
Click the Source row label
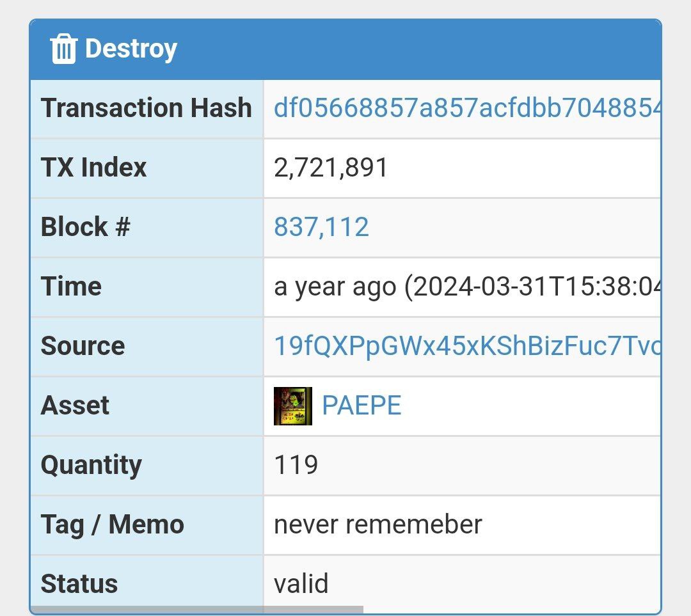click(x=83, y=346)
